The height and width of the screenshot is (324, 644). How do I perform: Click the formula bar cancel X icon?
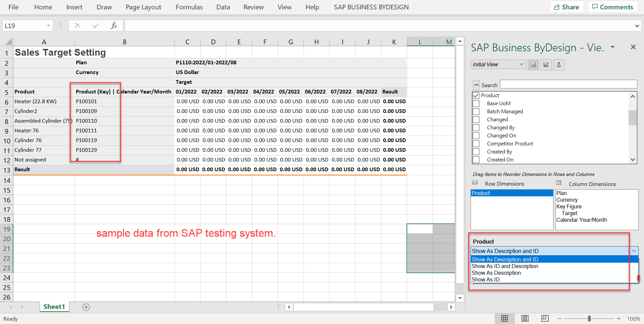(x=77, y=25)
